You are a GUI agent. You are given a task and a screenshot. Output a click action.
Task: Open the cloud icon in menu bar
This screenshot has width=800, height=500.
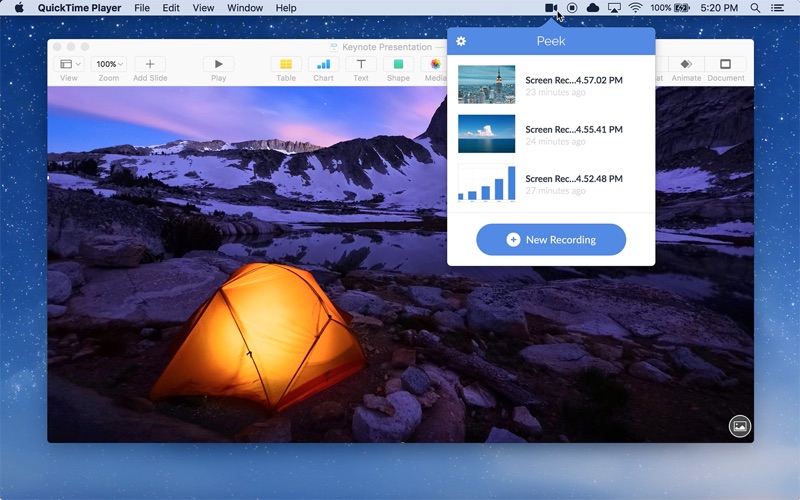pyautogui.click(x=592, y=8)
